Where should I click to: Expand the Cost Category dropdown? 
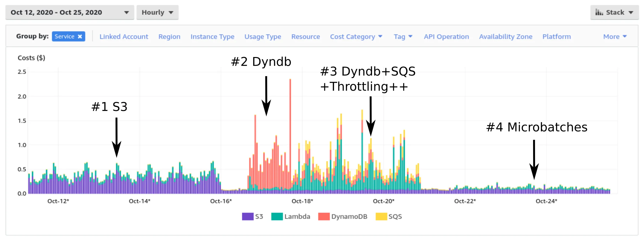(x=356, y=37)
